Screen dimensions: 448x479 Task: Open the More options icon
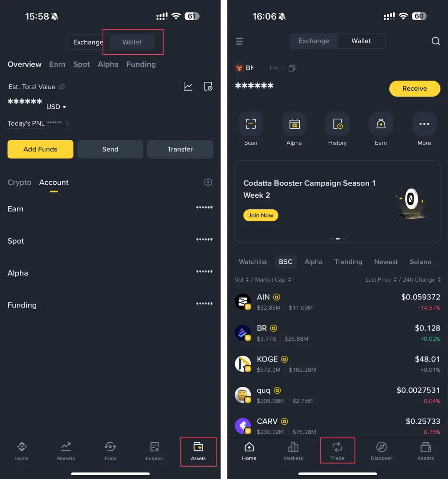click(x=424, y=124)
